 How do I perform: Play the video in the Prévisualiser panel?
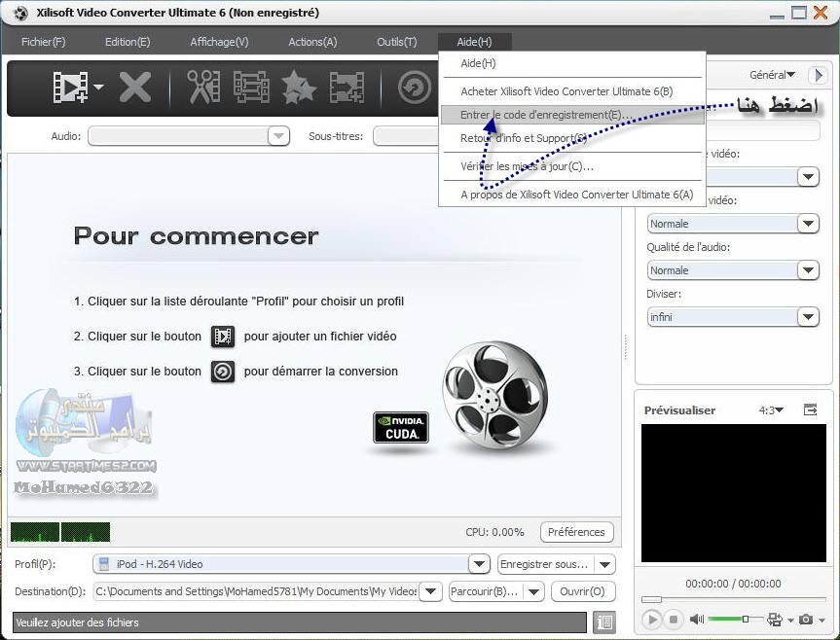(651, 620)
